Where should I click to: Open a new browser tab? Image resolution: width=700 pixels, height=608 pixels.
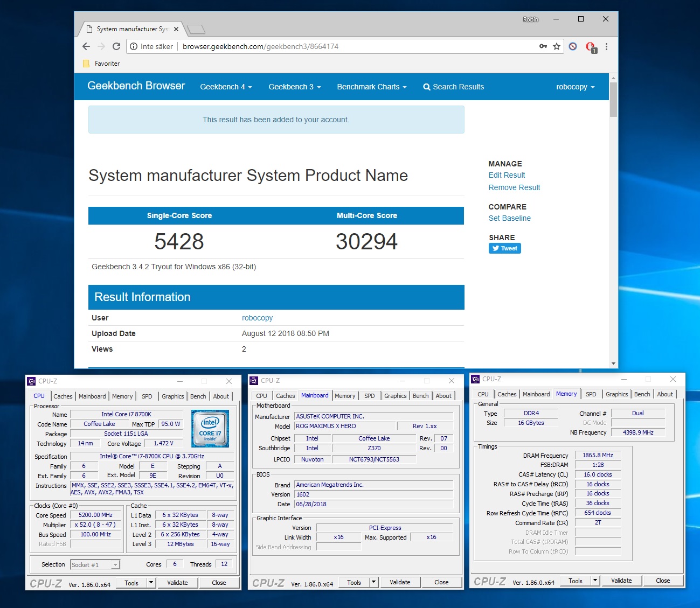click(196, 29)
